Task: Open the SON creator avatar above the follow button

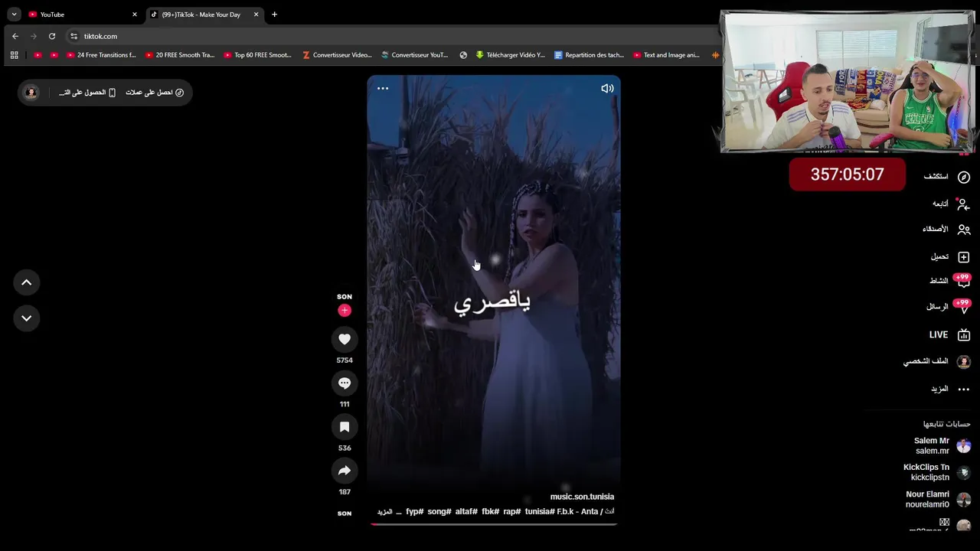Action: (345, 296)
